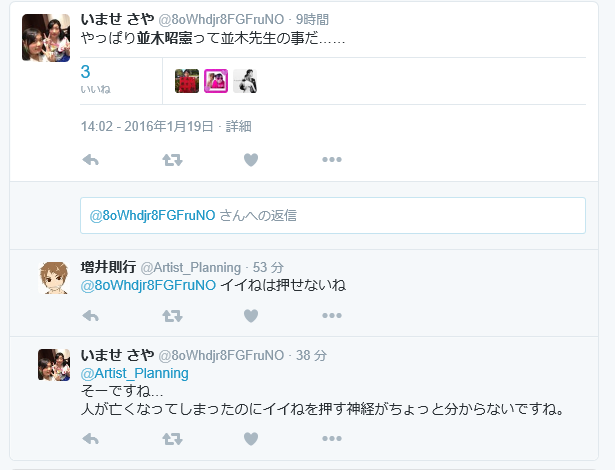
Task: Reply to the main いませ さや tweet
Action: [x=91, y=160]
